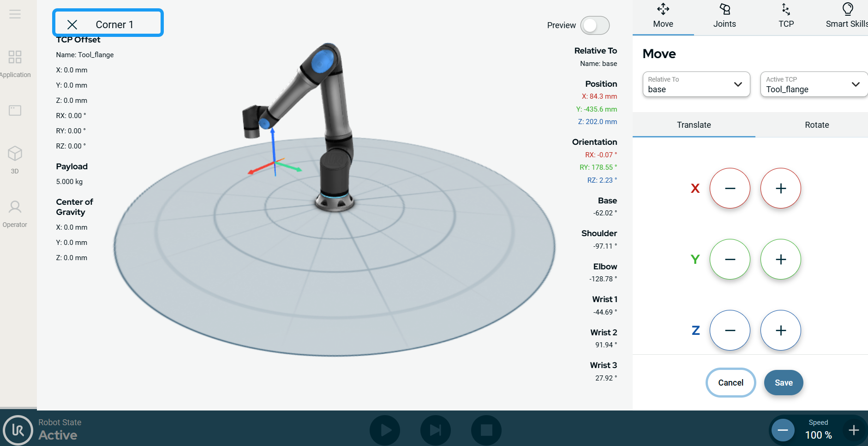Image resolution: width=868 pixels, height=446 pixels.
Task: Click the Save button
Action: click(783, 383)
